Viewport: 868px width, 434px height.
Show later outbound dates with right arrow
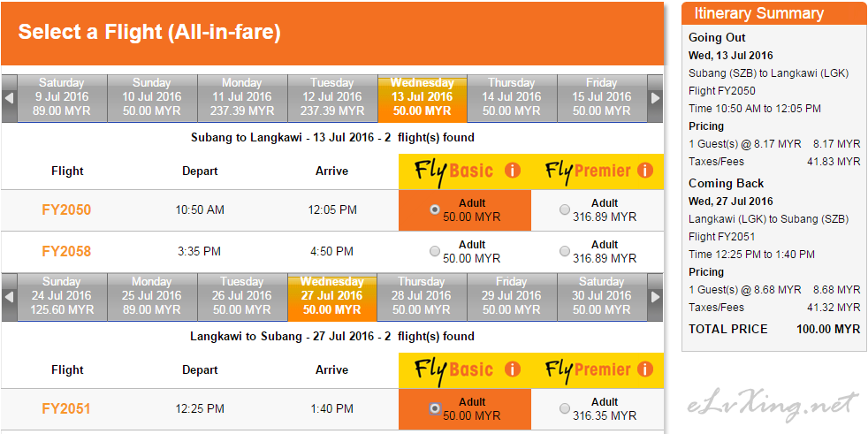(x=656, y=98)
